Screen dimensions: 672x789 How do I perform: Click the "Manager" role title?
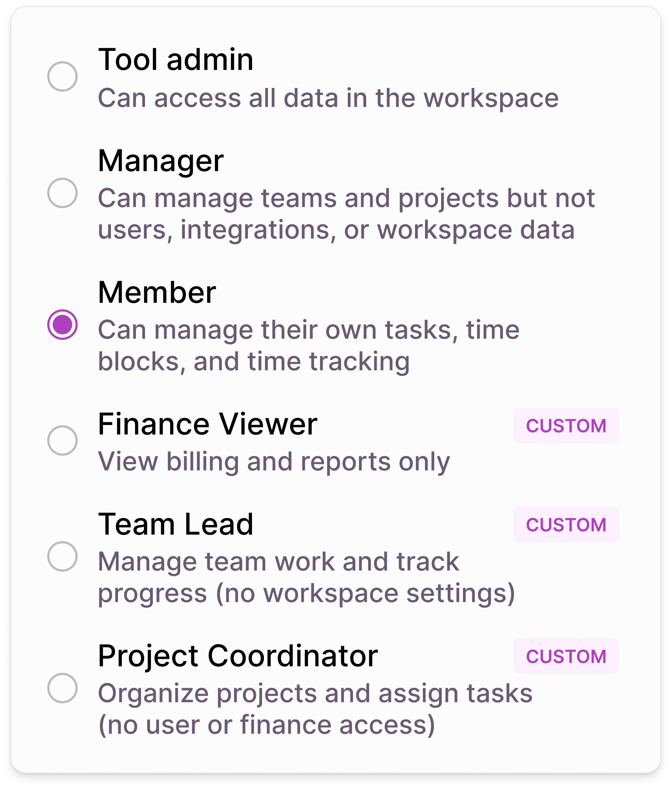pos(161,161)
